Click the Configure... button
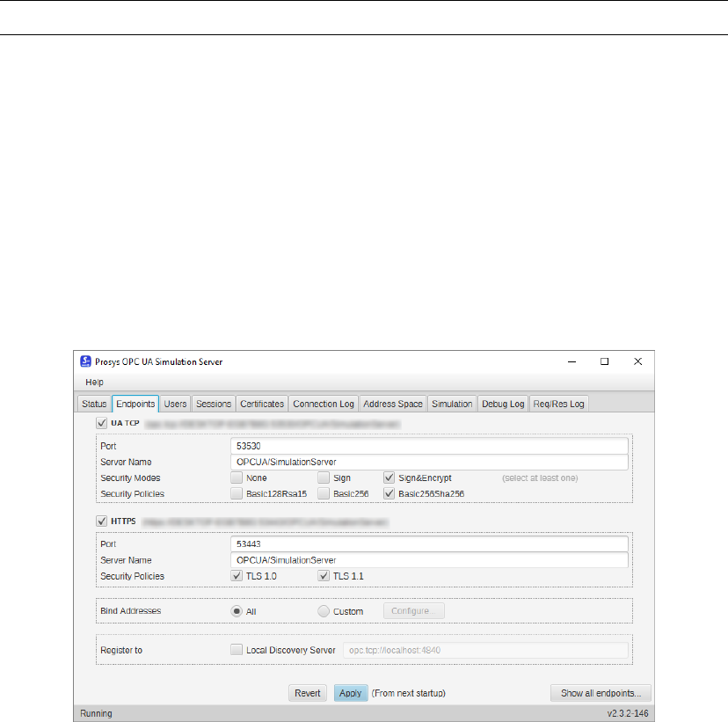This screenshot has width=728, height=722. pyautogui.click(x=414, y=611)
